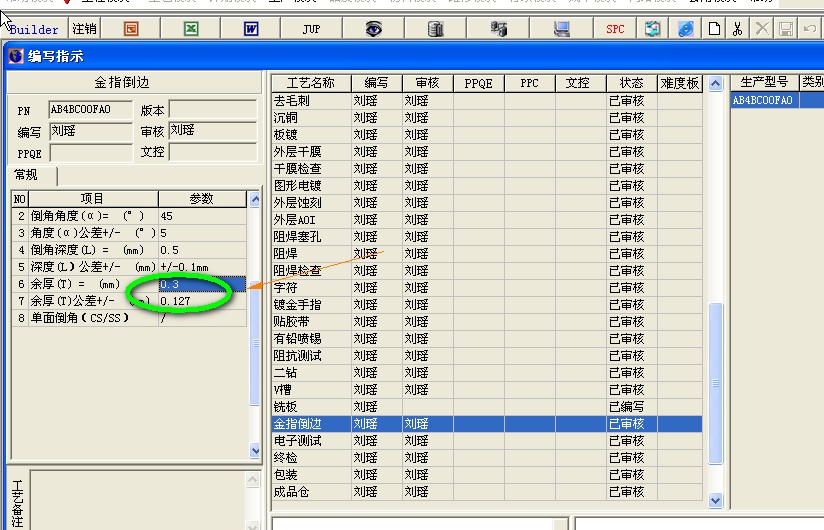
Task: Click the server network icon
Action: (498, 29)
